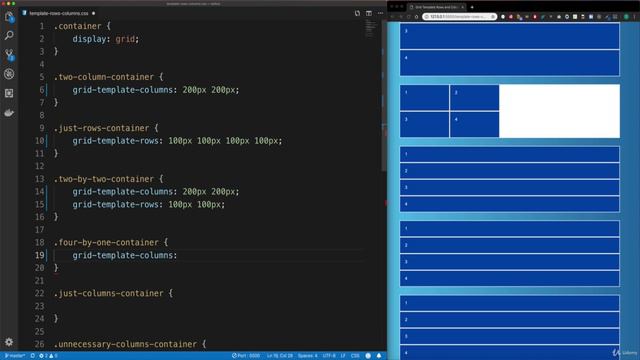Image resolution: width=640 pixels, height=360 pixels.
Task: Click grid-template-columns on line 14
Action: pyautogui.click(x=123, y=191)
